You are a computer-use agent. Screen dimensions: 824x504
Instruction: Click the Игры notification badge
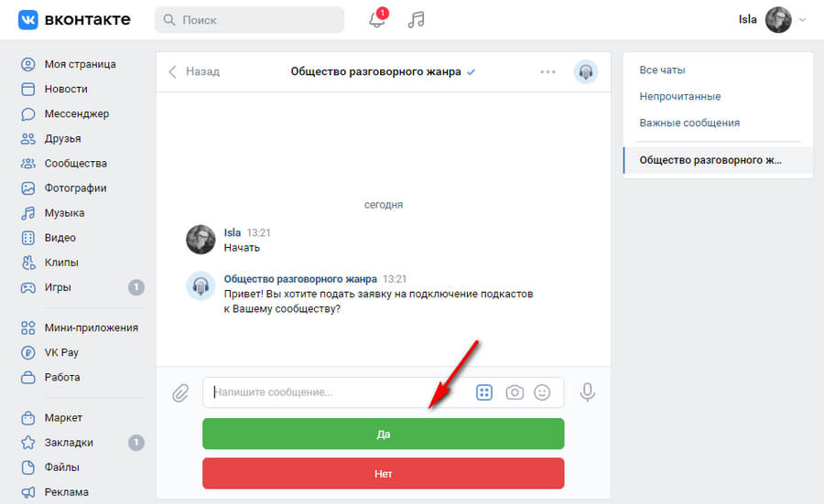[x=136, y=287]
